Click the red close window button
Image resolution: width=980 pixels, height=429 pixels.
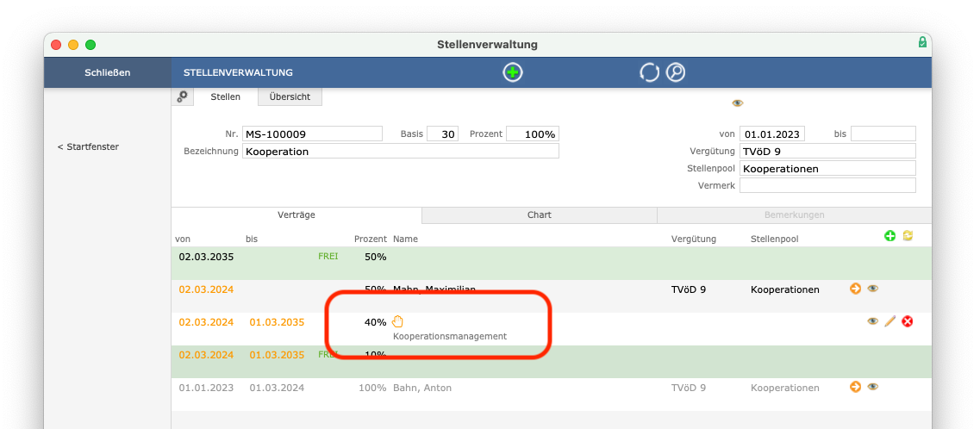coord(56,45)
